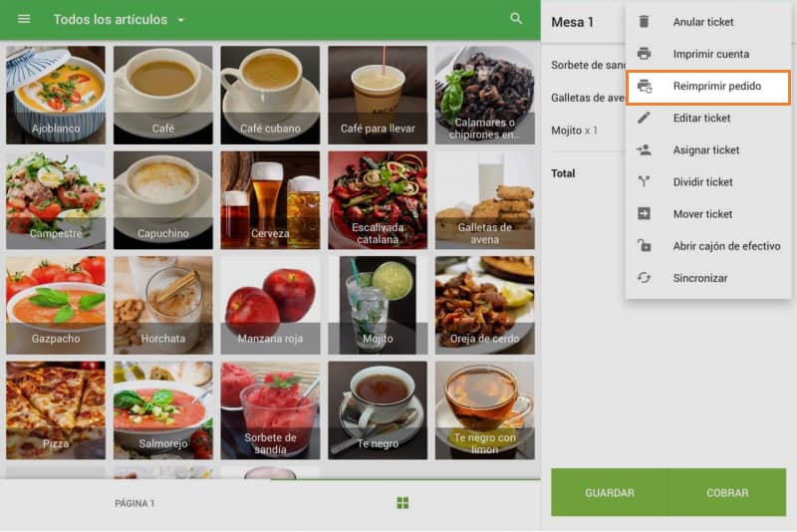This screenshot has height=532, width=797.
Task: Select Manzana roja item
Action: point(270,305)
